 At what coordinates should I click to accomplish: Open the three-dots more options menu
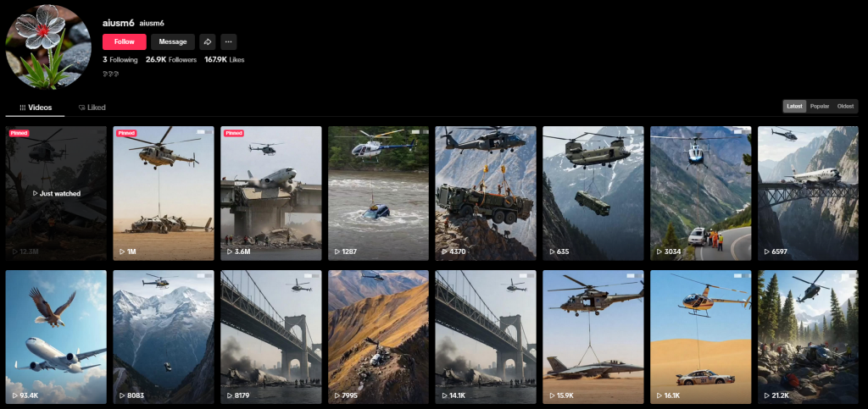(229, 42)
